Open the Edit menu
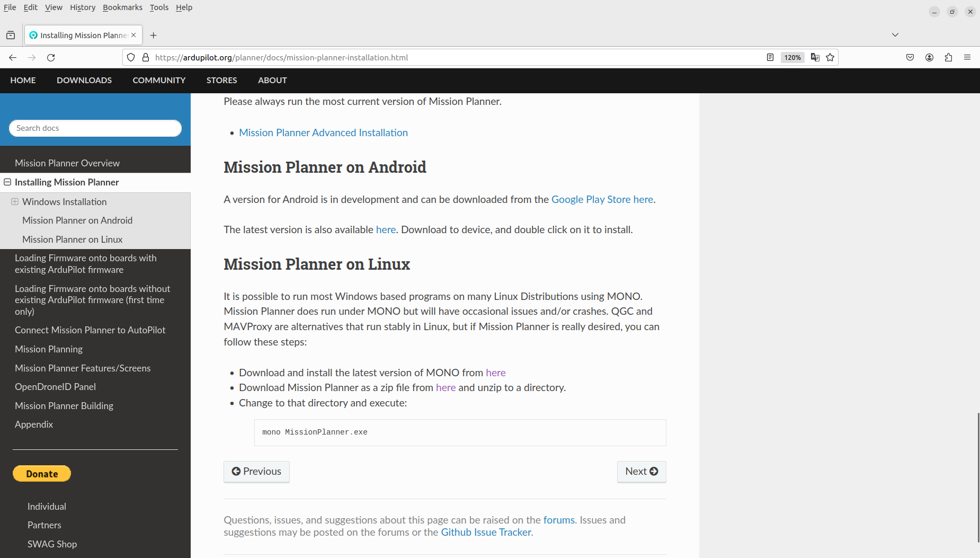 click(31, 7)
